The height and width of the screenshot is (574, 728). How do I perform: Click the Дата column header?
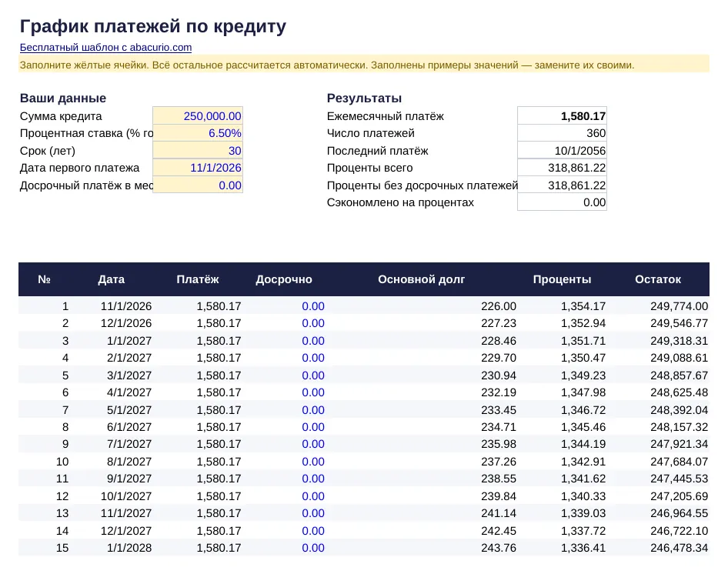point(112,279)
